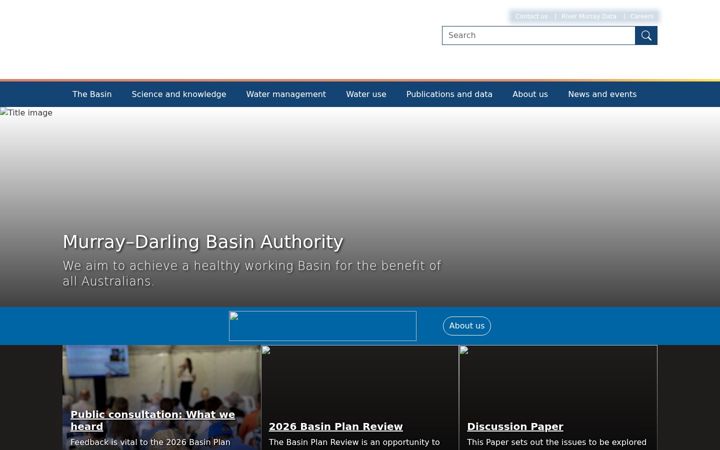Open About us in the navigation bar
This screenshot has width=720, height=450.
530,94
